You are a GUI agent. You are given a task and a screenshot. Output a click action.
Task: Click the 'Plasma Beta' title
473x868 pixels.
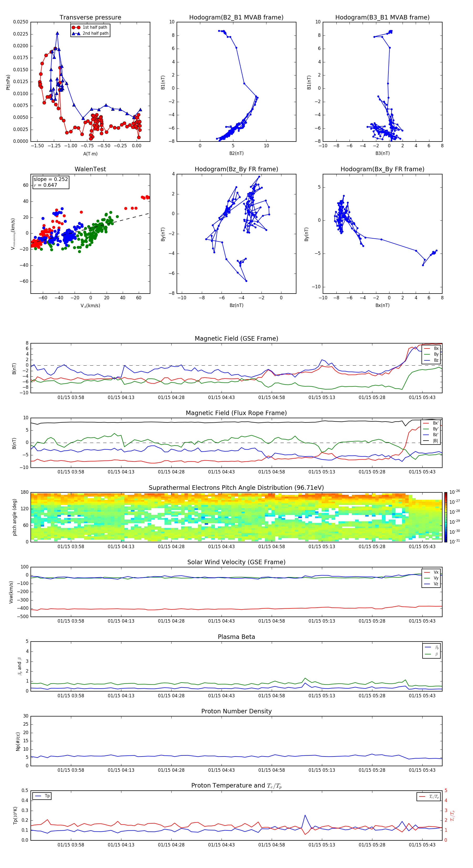(x=236, y=637)
